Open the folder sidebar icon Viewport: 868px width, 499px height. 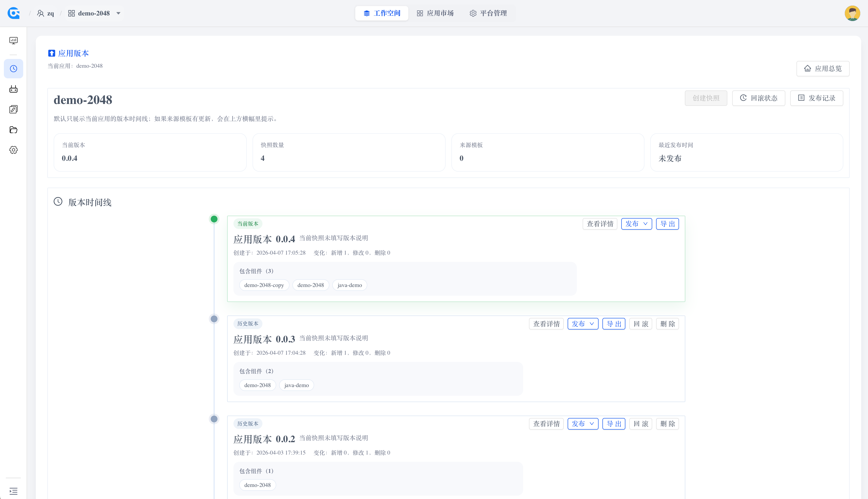(13, 130)
